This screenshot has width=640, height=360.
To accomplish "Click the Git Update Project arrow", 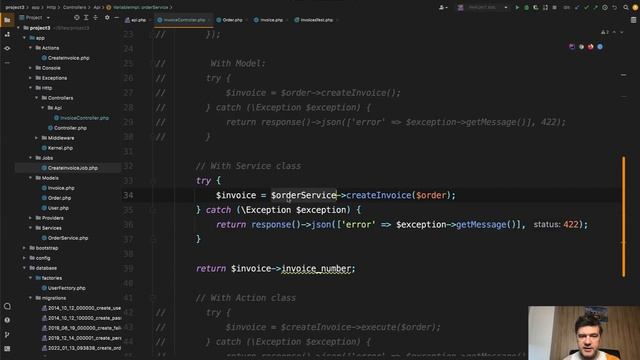I will coord(577,7).
